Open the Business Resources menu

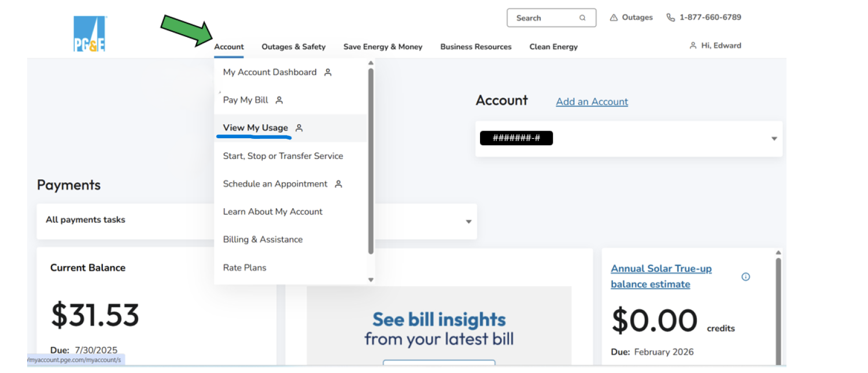coord(476,47)
